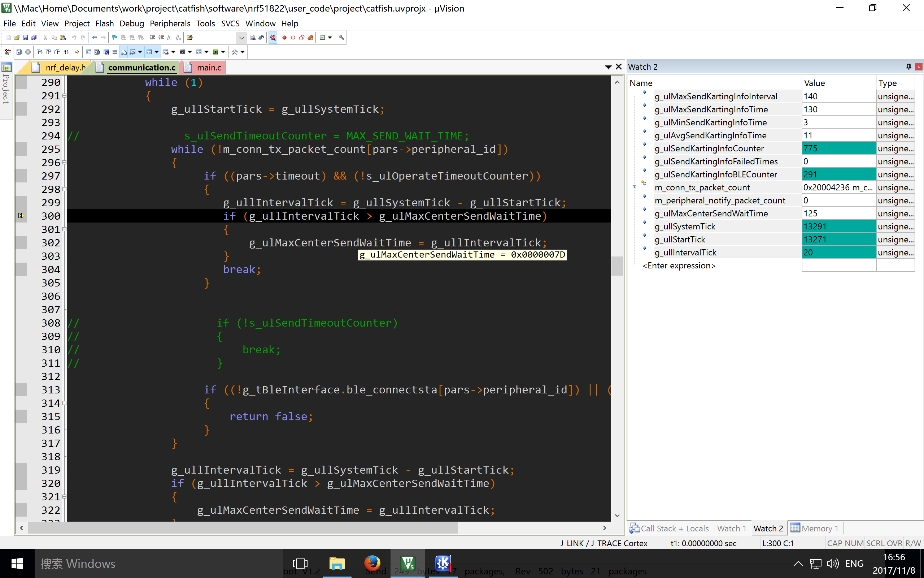Indent the selected lines with the indent icon
Screen dimensions: 924x578
click(x=152, y=38)
